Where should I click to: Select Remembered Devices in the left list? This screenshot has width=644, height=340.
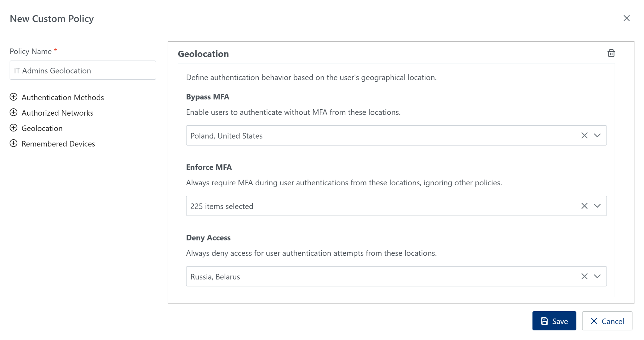point(58,144)
